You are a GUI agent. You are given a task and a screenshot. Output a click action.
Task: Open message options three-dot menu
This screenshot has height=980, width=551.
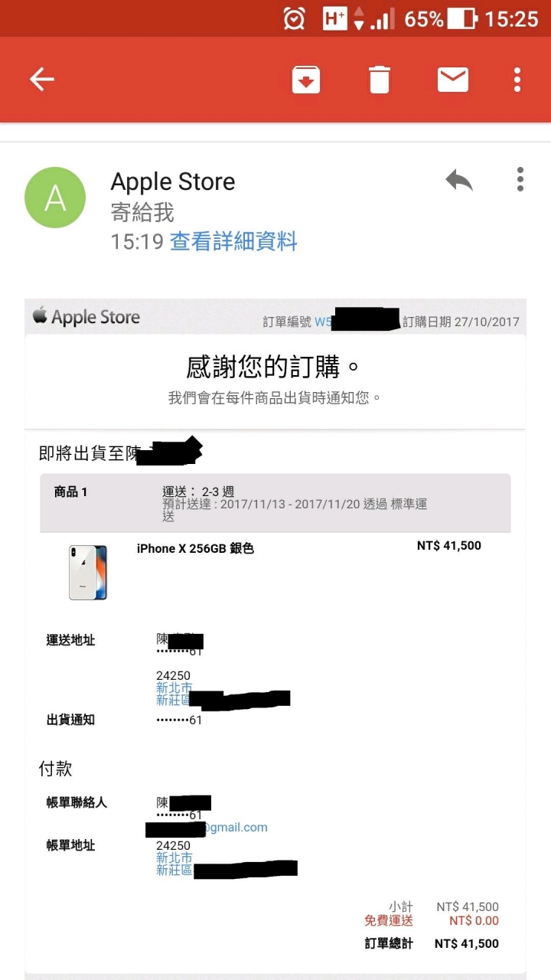tap(520, 179)
